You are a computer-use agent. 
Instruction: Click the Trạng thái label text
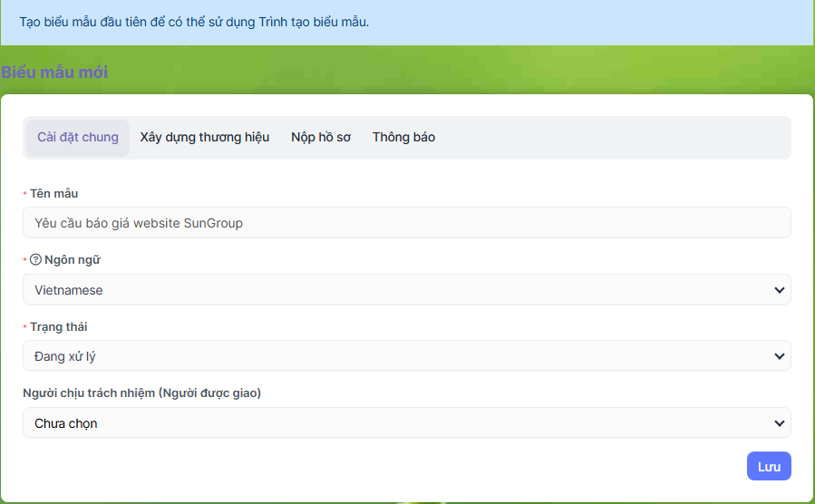59,326
